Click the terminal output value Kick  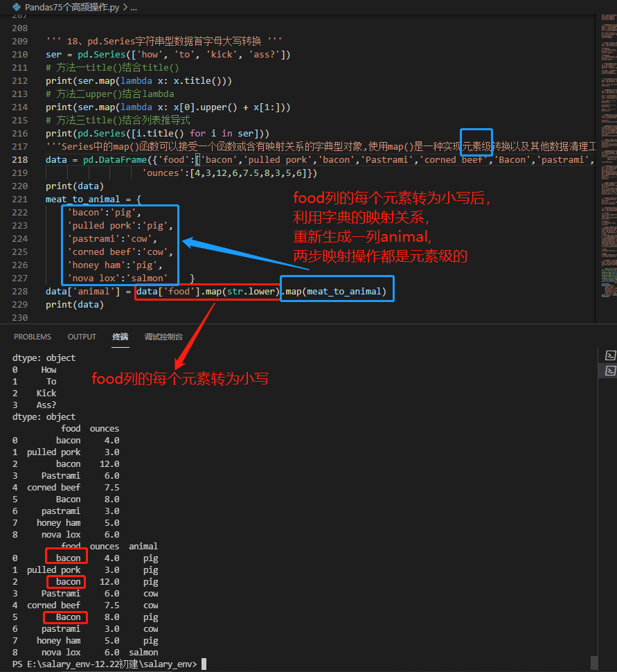point(46,393)
